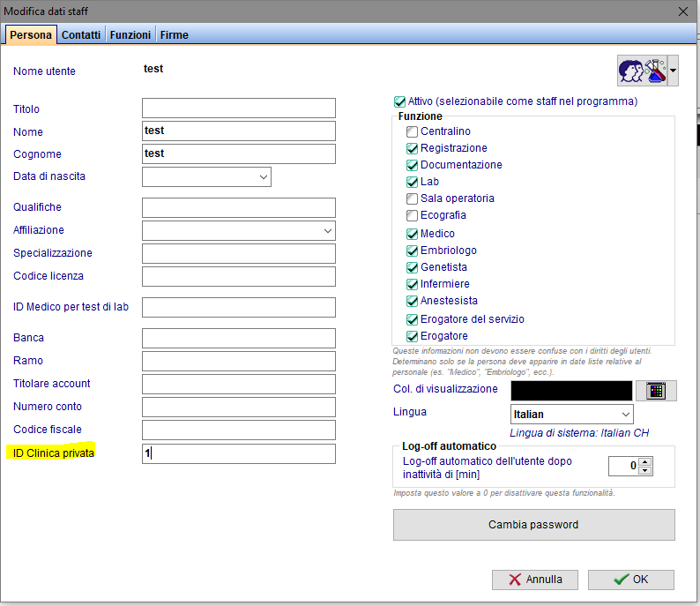Click the log-off minutes value field
The height and width of the screenshot is (606, 700).
pyautogui.click(x=623, y=467)
